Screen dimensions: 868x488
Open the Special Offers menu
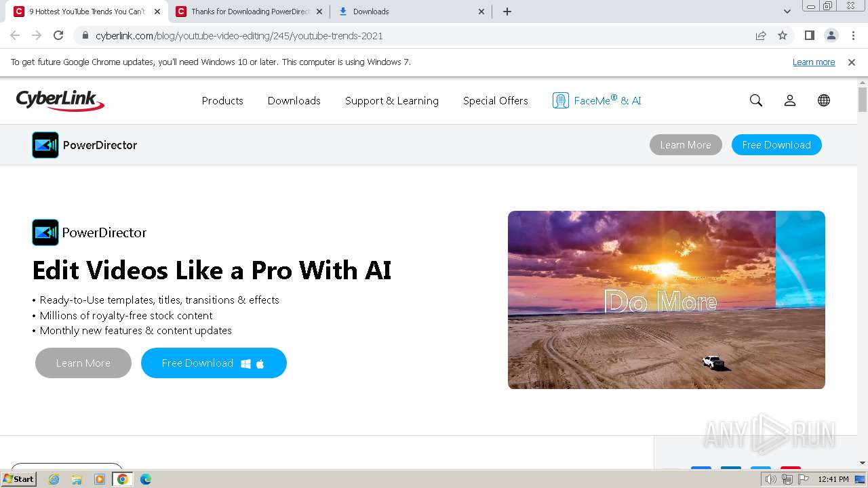tap(496, 100)
